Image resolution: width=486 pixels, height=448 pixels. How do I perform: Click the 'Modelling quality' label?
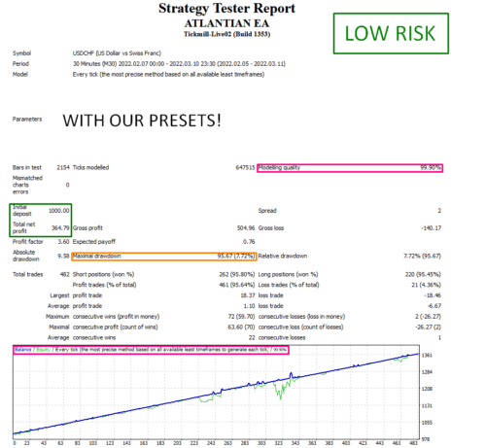point(279,167)
